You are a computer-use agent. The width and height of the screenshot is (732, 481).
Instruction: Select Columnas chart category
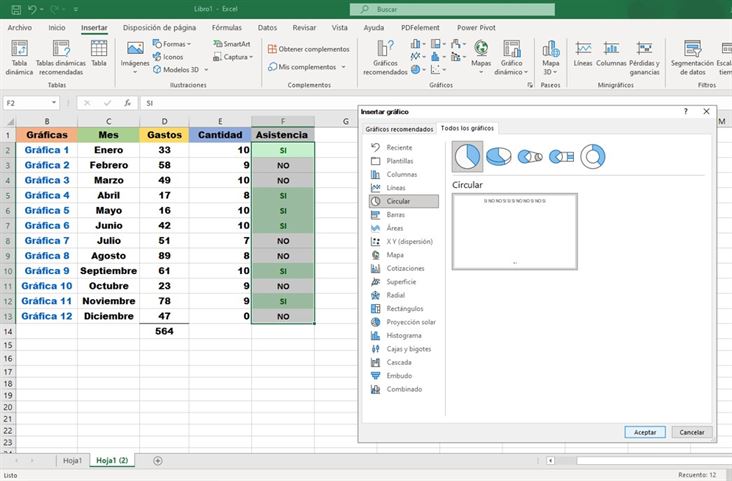pos(403,174)
